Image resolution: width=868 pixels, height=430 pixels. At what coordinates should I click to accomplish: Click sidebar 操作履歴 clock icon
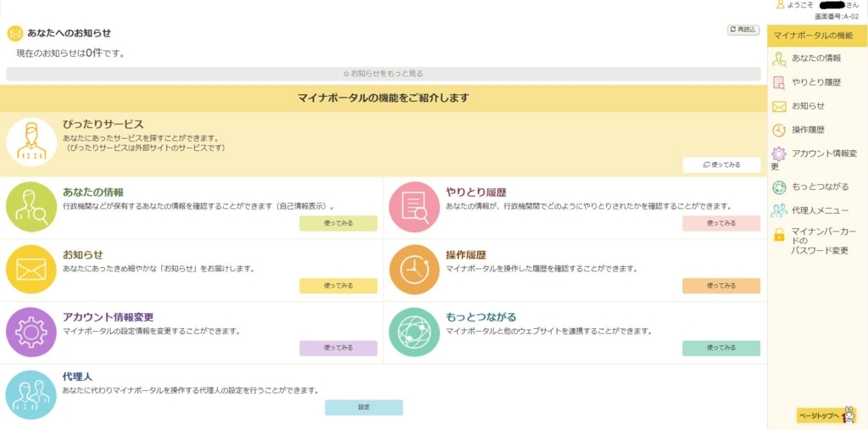click(x=780, y=131)
